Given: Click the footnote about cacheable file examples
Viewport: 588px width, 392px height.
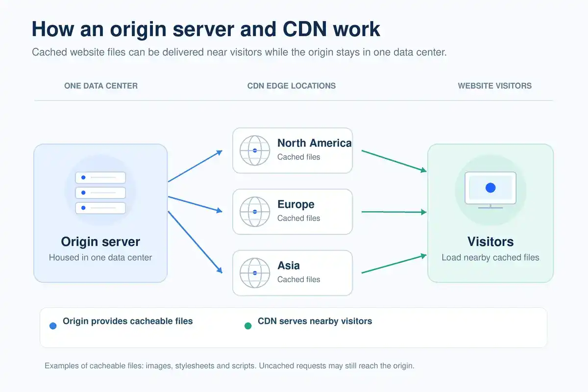Looking at the screenshot, I should 229,366.
